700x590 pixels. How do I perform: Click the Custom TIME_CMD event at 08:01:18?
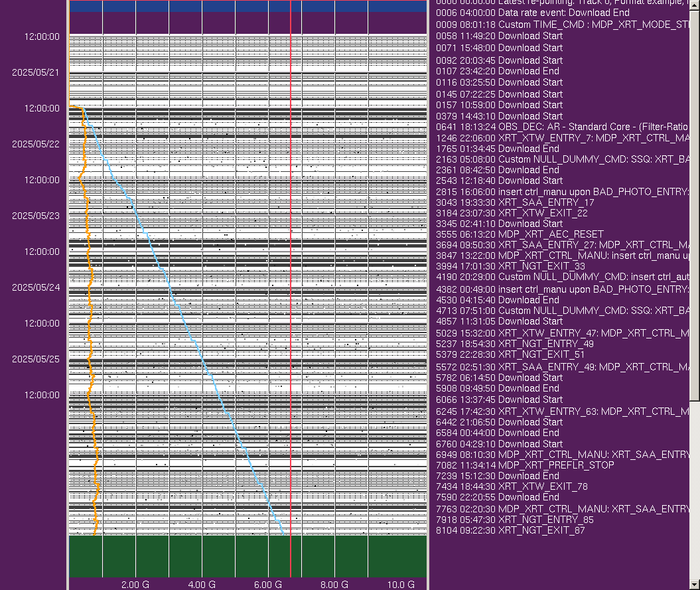[564, 25]
